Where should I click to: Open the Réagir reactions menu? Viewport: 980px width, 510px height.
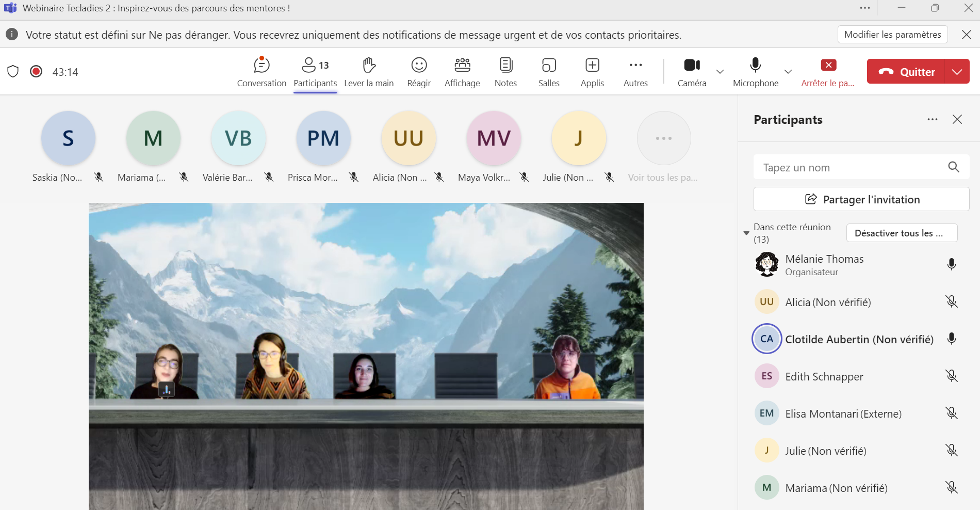point(419,72)
